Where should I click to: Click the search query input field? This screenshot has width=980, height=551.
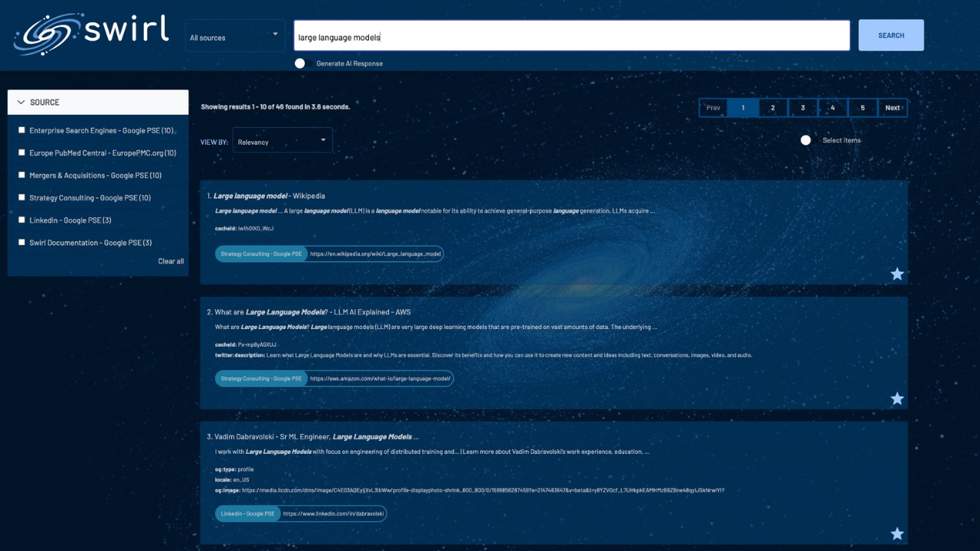(572, 35)
